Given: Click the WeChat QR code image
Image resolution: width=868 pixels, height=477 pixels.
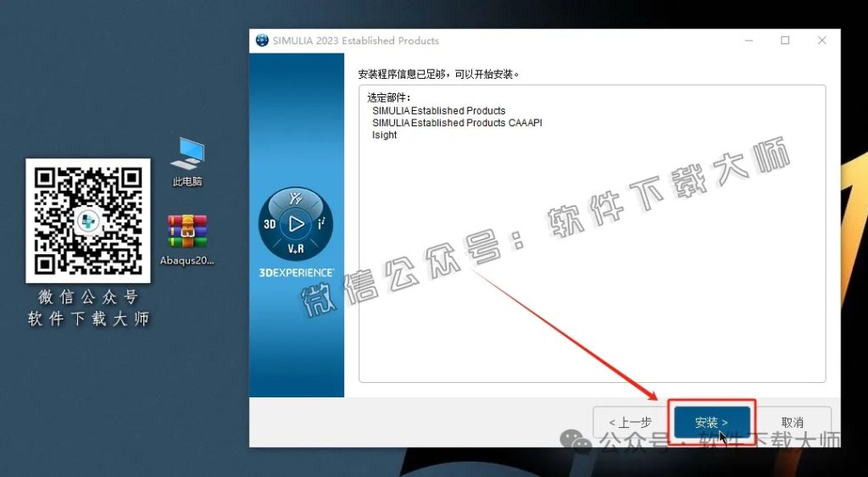Looking at the screenshot, I should (88, 221).
